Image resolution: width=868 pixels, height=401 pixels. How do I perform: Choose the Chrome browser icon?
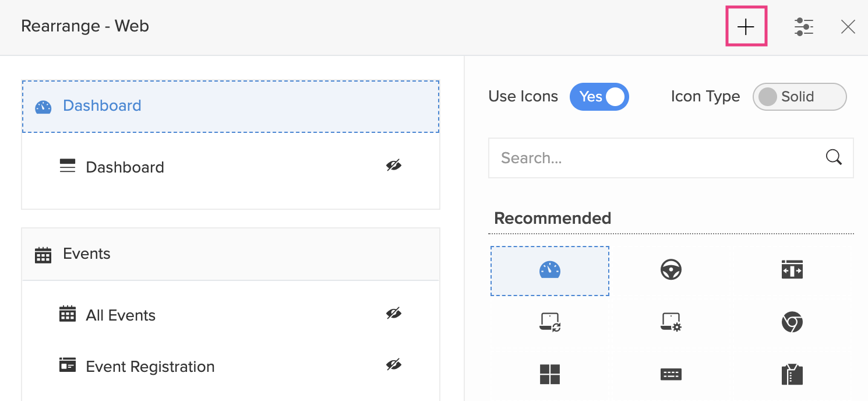pos(792,322)
